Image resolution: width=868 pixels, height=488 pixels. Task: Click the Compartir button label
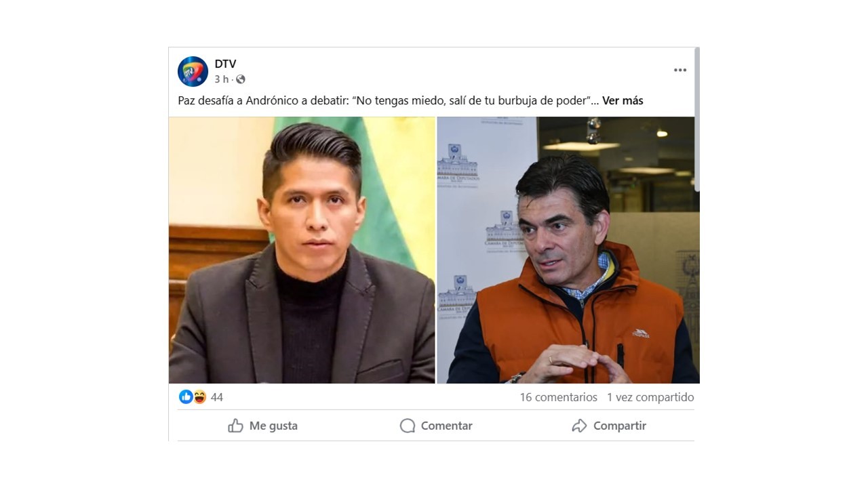pos(620,426)
